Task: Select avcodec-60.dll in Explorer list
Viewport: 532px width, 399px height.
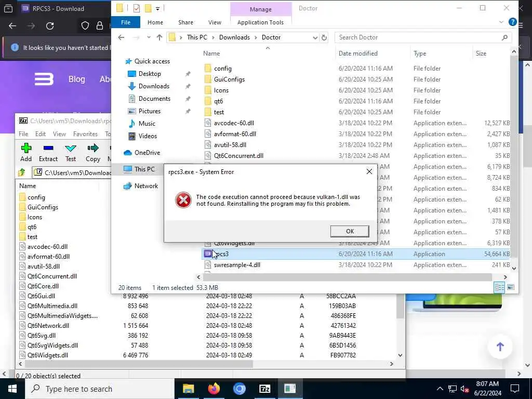Action: (234, 123)
